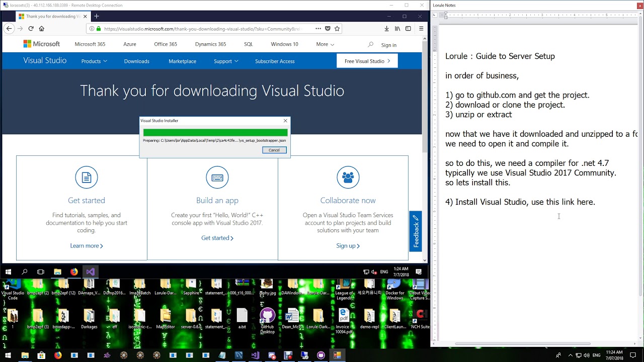Open remote Task View icon
Image resolution: width=644 pixels, height=362 pixels.
coord(41,272)
